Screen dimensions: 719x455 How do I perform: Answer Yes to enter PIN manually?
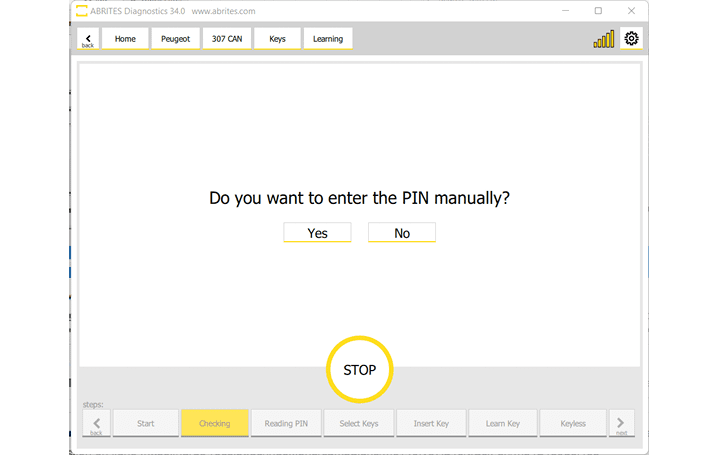[x=317, y=233]
